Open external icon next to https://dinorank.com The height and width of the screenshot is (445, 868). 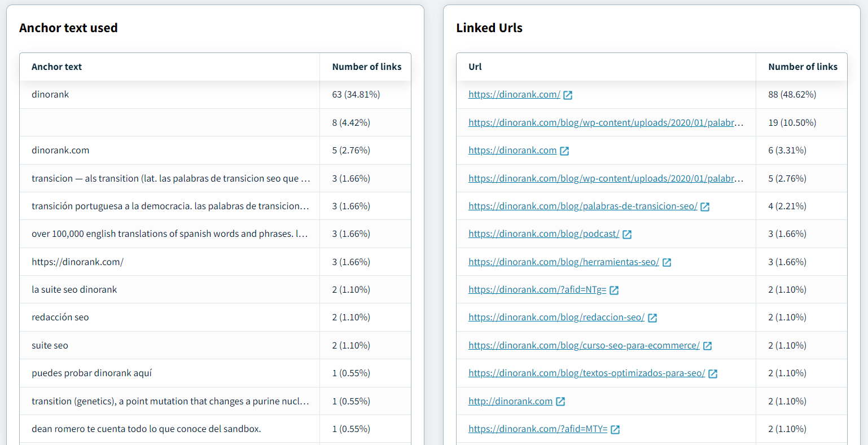[x=564, y=151]
